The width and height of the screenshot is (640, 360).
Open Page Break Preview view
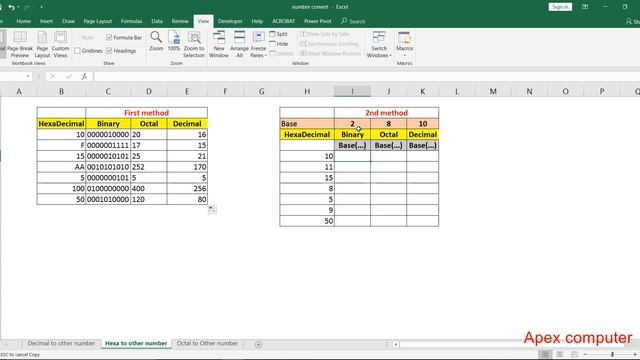coord(20,44)
